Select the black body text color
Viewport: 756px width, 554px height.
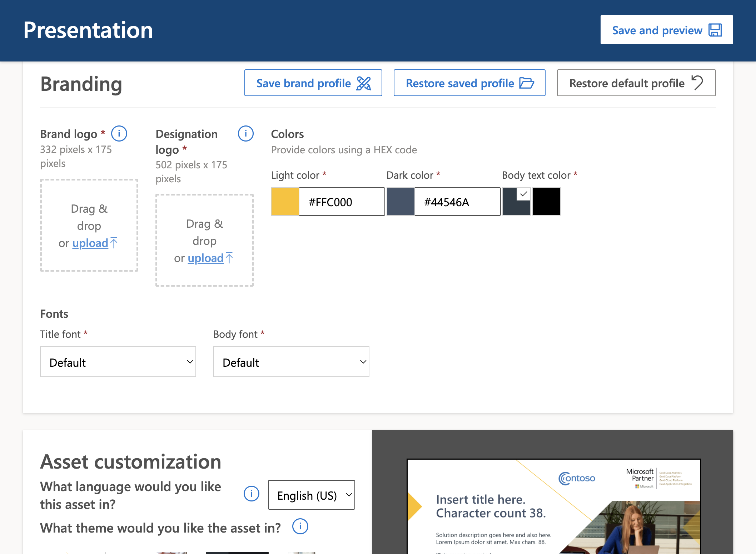point(546,202)
